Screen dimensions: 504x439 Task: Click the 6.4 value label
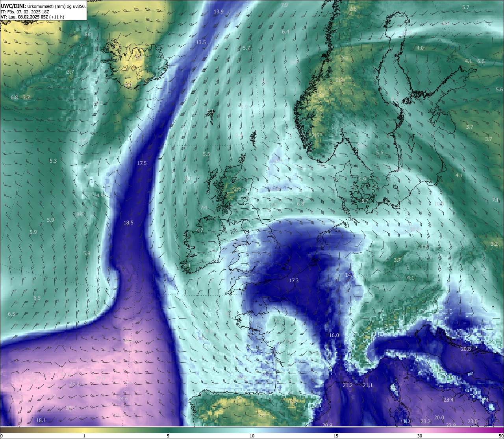coord(285,31)
